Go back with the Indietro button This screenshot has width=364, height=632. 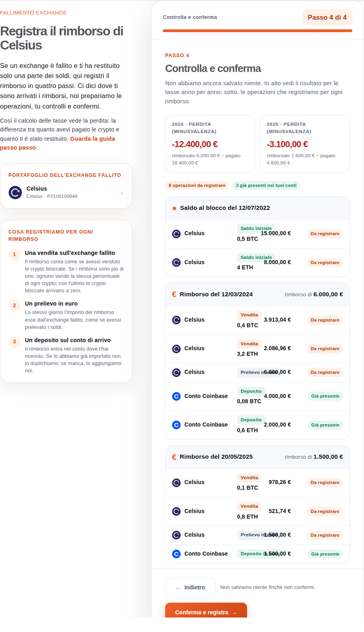(x=190, y=588)
